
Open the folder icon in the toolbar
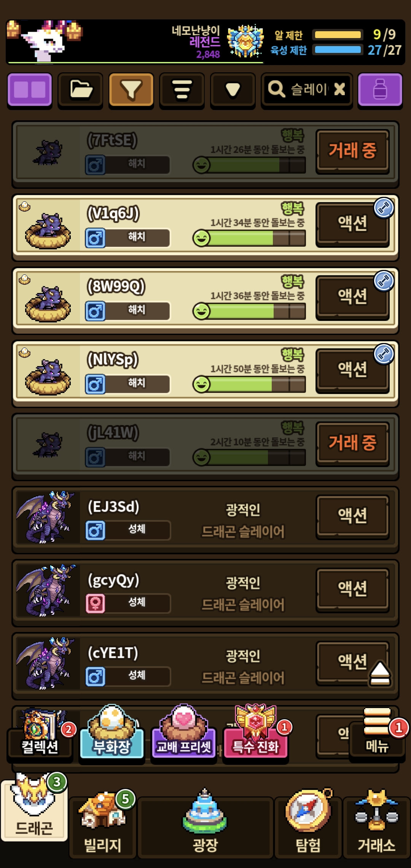(81, 90)
